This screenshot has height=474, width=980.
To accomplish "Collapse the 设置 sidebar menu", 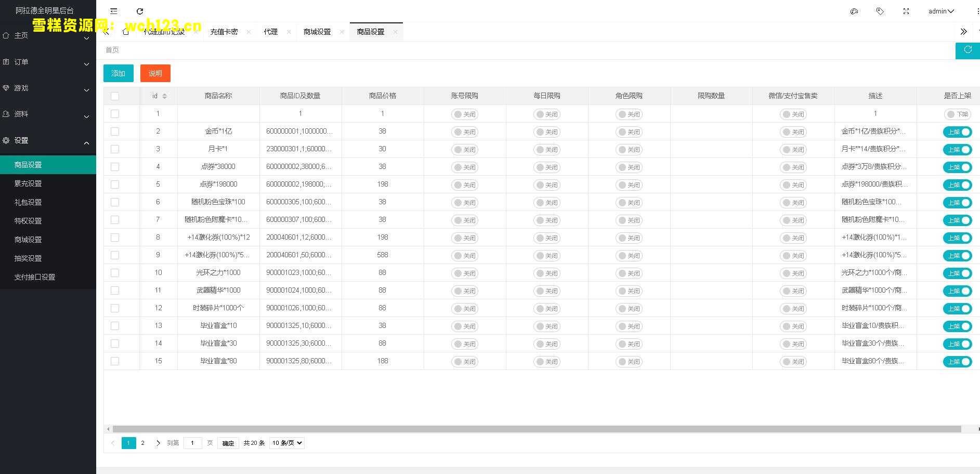I will pyautogui.click(x=48, y=140).
